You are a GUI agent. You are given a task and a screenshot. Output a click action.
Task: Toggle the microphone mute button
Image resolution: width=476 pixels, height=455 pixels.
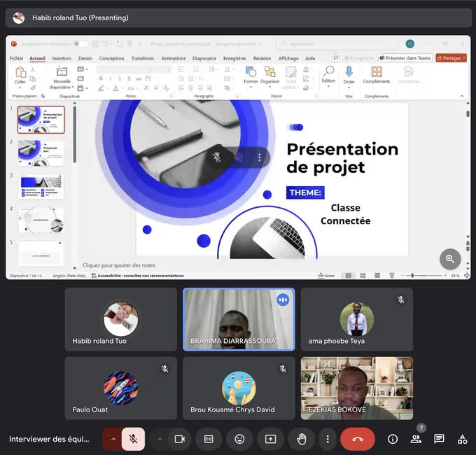(133, 439)
